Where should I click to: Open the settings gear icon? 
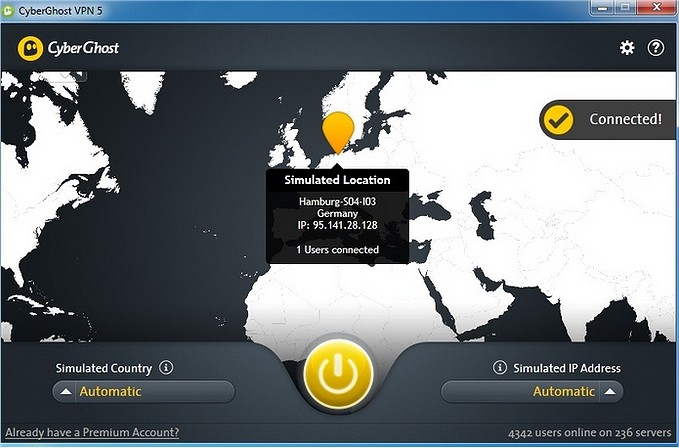pyautogui.click(x=627, y=48)
